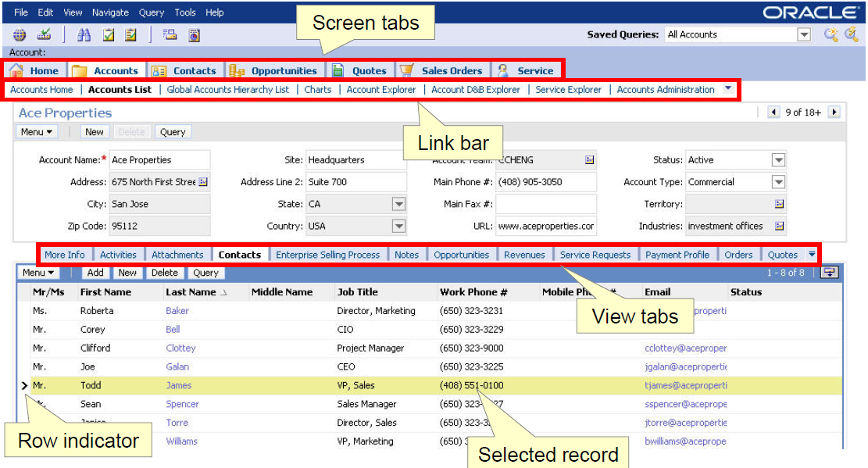Click the globe site map icon

pos(20,35)
